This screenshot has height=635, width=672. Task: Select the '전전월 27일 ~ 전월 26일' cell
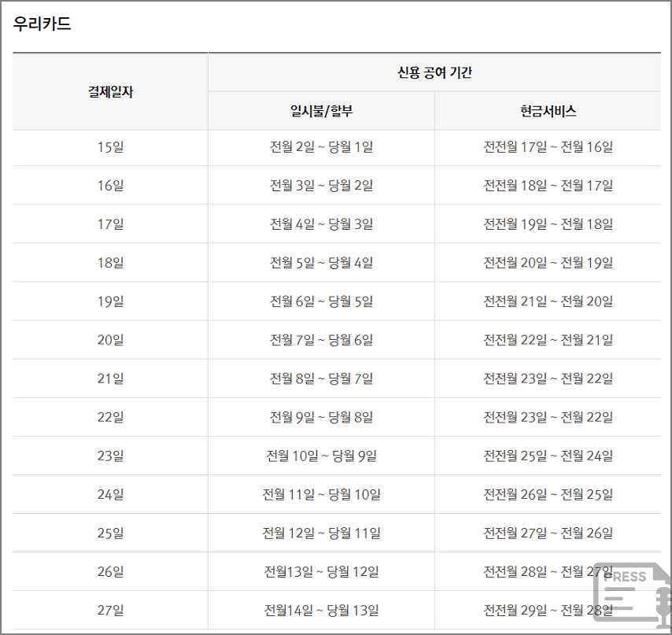[548, 533]
